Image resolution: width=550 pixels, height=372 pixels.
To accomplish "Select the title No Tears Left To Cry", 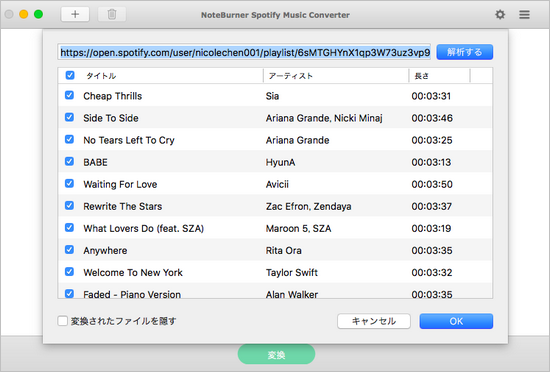I will point(129,140).
